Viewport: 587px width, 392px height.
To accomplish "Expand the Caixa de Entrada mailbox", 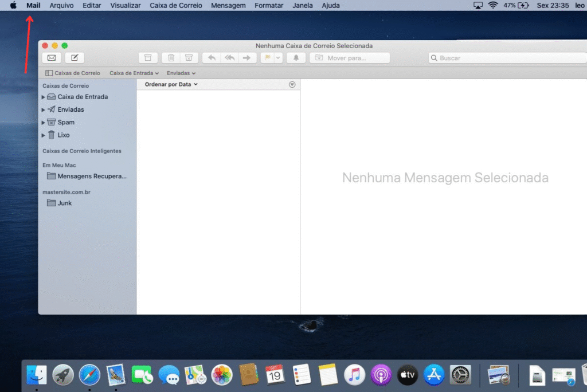I will (44, 97).
